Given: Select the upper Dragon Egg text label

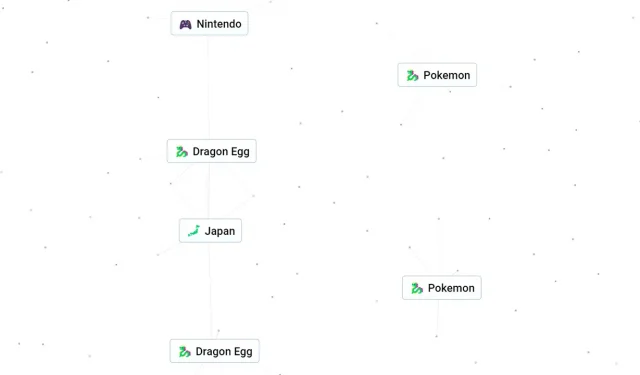Looking at the screenshot, I should coord(221,152).
